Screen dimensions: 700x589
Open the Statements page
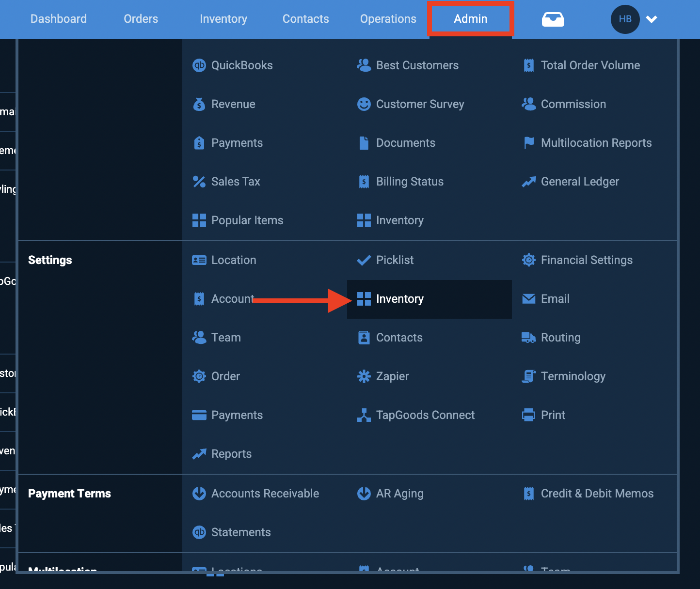coord(241,532)
